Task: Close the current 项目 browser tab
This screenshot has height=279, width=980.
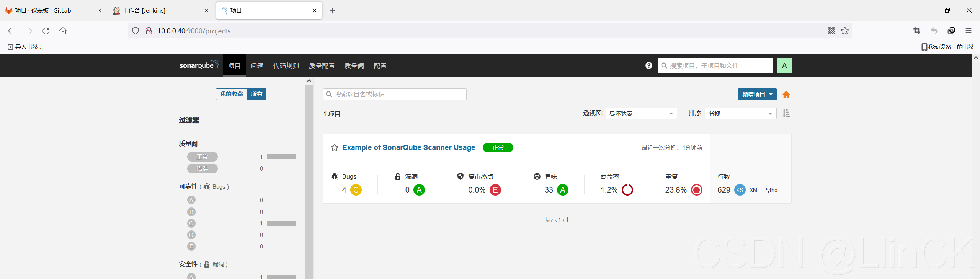Action: 314,11
